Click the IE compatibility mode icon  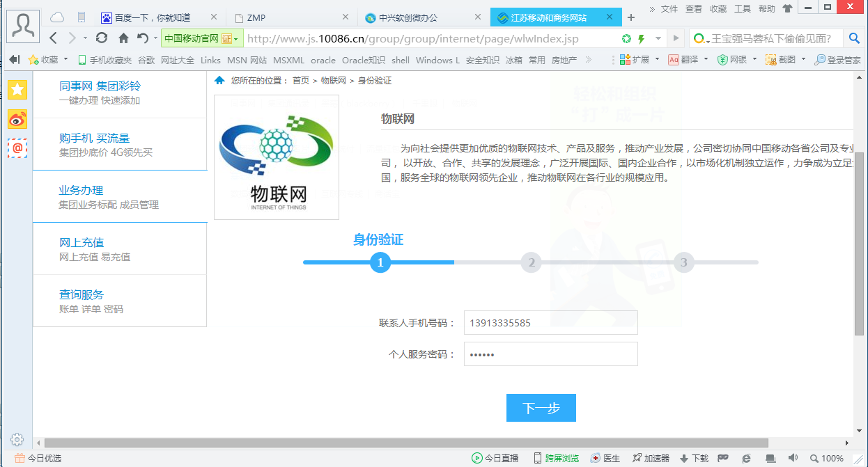click(747, 458)
